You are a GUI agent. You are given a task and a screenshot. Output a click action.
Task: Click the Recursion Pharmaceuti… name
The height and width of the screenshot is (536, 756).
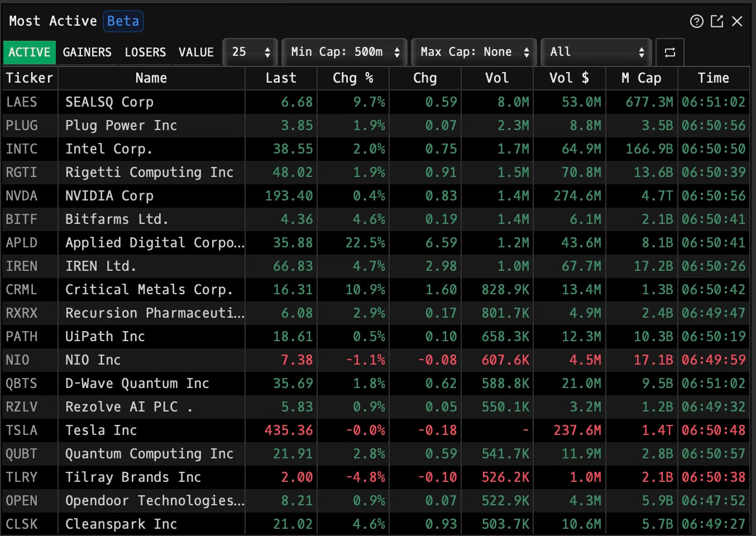pos(155,313)
